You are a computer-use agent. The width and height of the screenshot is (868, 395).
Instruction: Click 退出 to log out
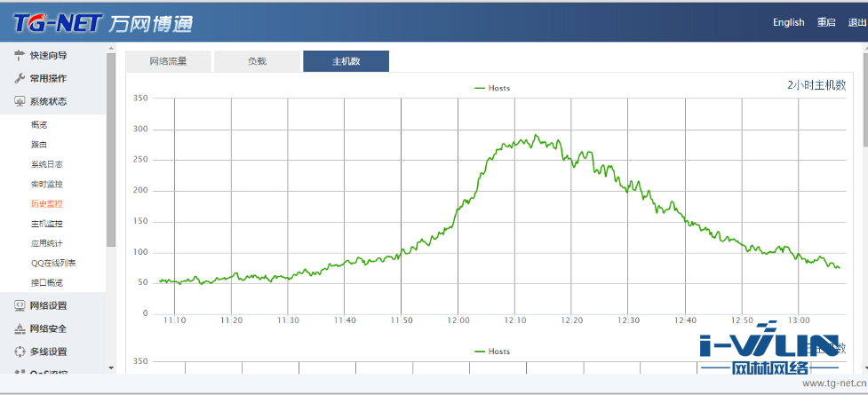(x=857, y=23)
